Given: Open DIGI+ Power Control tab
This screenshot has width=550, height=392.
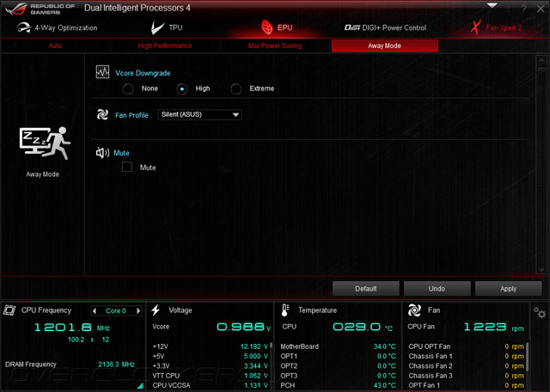Looking at the screenshot, I should [x=385, y=28].
